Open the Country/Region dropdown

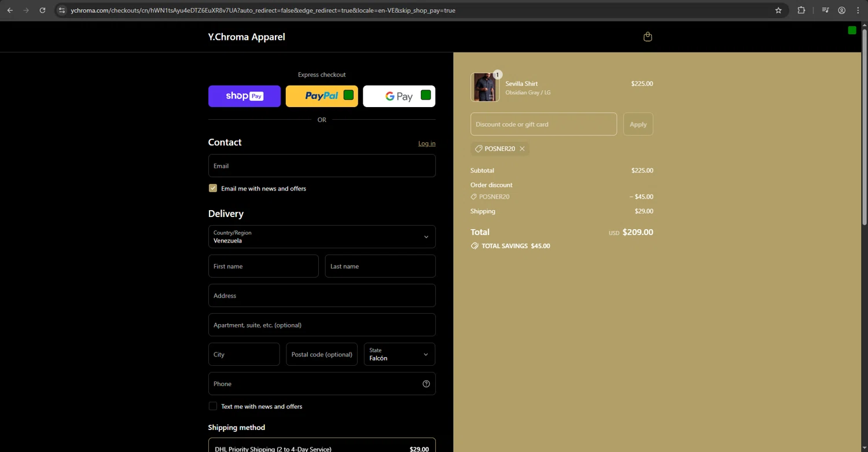point(322,237)
